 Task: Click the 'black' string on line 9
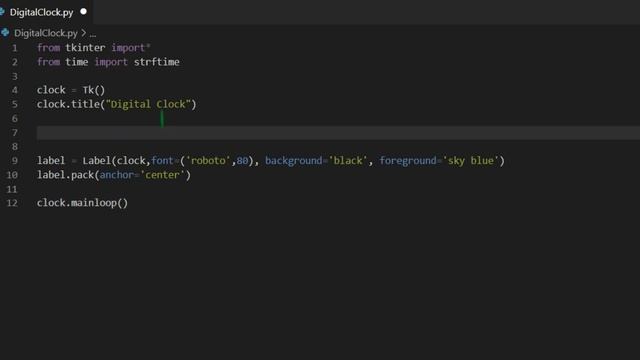[x=348, y=161]
